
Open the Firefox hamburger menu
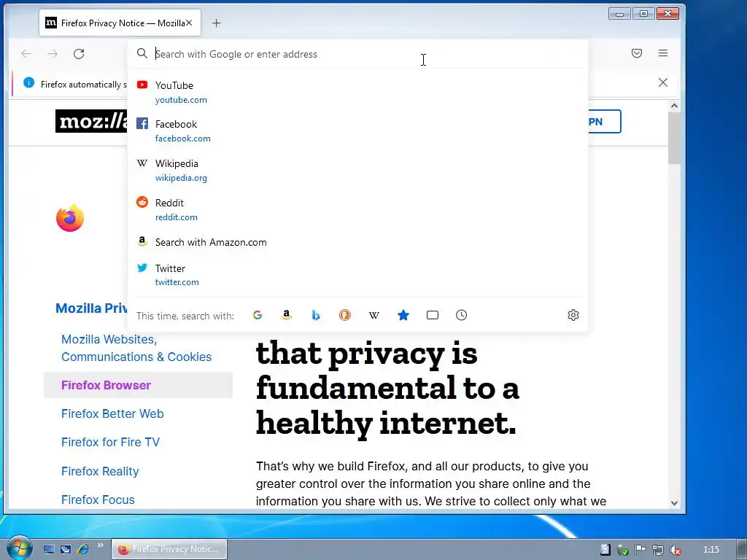point(662,53)
